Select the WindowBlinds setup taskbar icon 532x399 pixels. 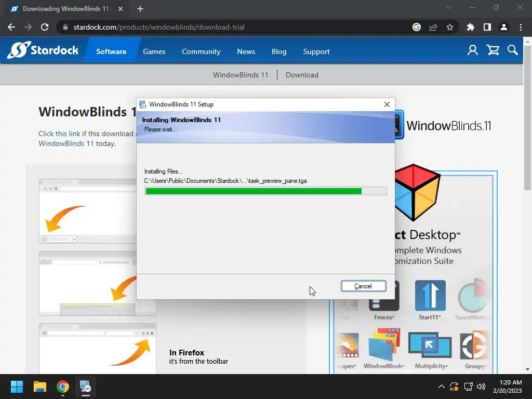[x=86, y=387]
